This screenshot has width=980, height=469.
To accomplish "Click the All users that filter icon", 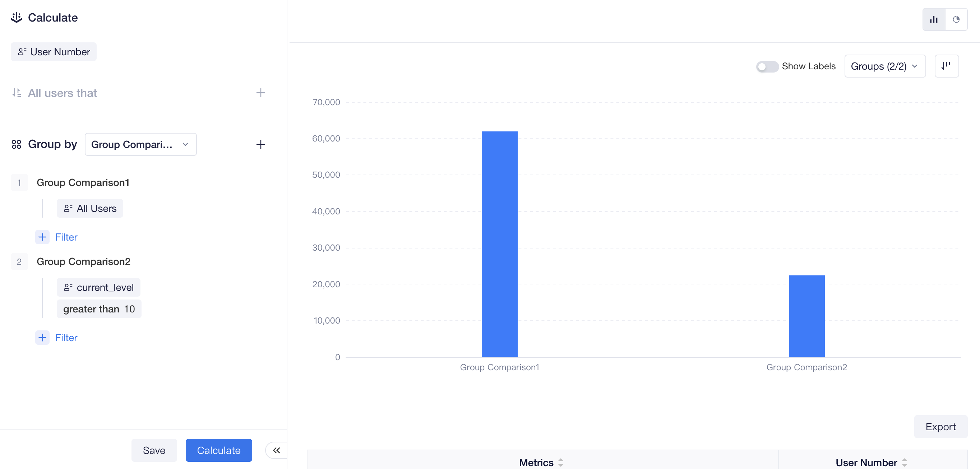I will 17,93.
